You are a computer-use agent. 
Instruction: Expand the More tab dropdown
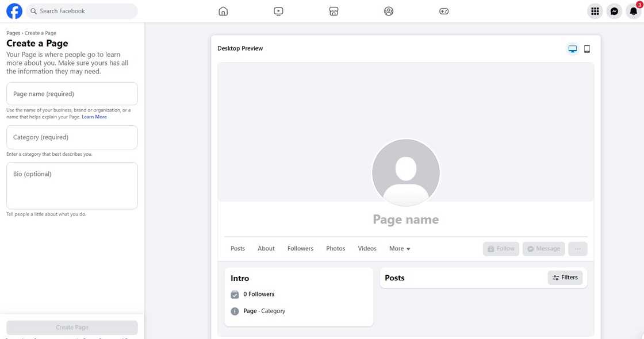click(399, 248)
